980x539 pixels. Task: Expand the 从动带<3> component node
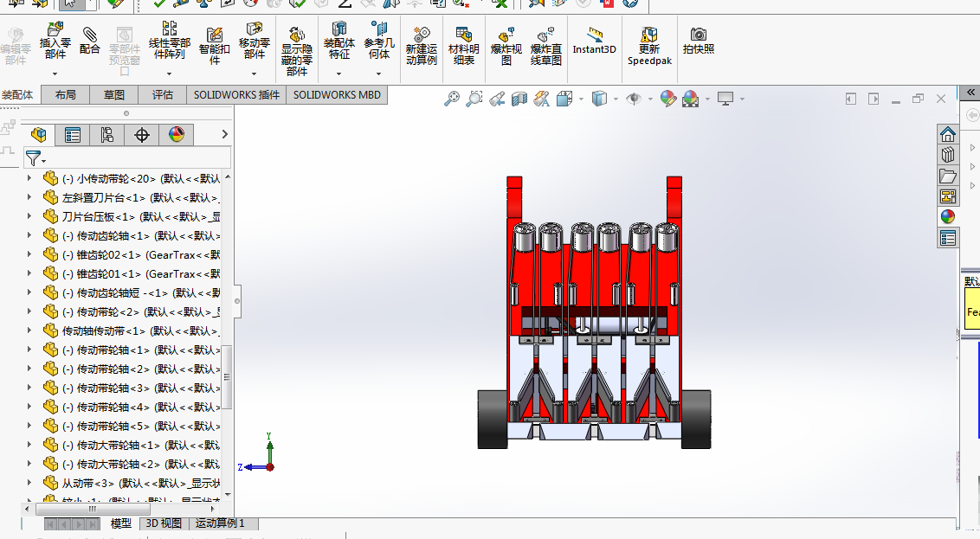29,483
